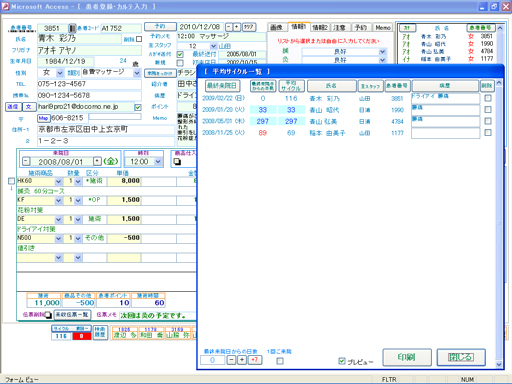The image size is (512, 384).
Task: Sort cycle list by 平均サイクル header
Action: 291,86
